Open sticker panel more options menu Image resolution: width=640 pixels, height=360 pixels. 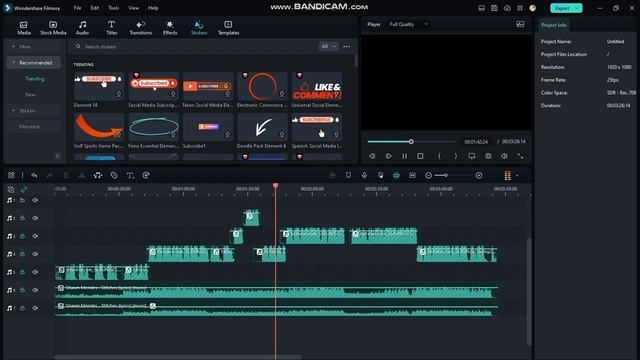pyautogui.click(x=347, y=47)
